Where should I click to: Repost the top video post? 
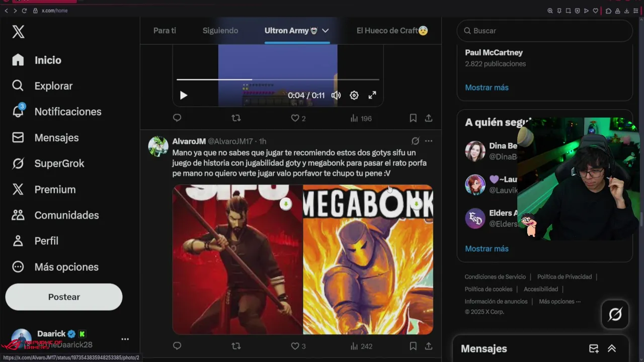(x=236, y=118)
